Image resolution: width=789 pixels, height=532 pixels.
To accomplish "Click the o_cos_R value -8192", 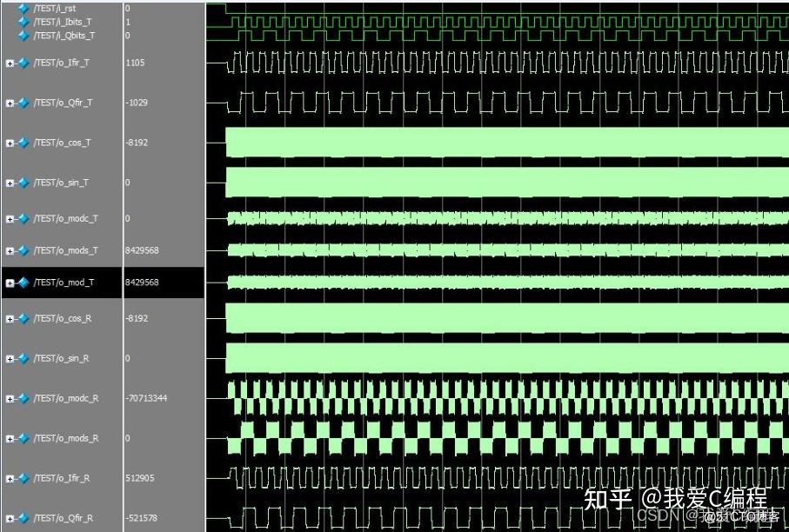I will click(x=137, y=319).
